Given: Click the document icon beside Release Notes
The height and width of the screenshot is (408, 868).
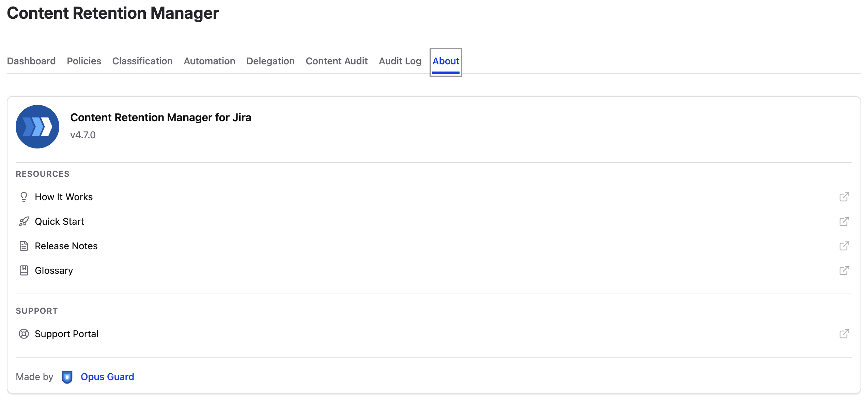Looking at the screenshot, I should point(24,246).
